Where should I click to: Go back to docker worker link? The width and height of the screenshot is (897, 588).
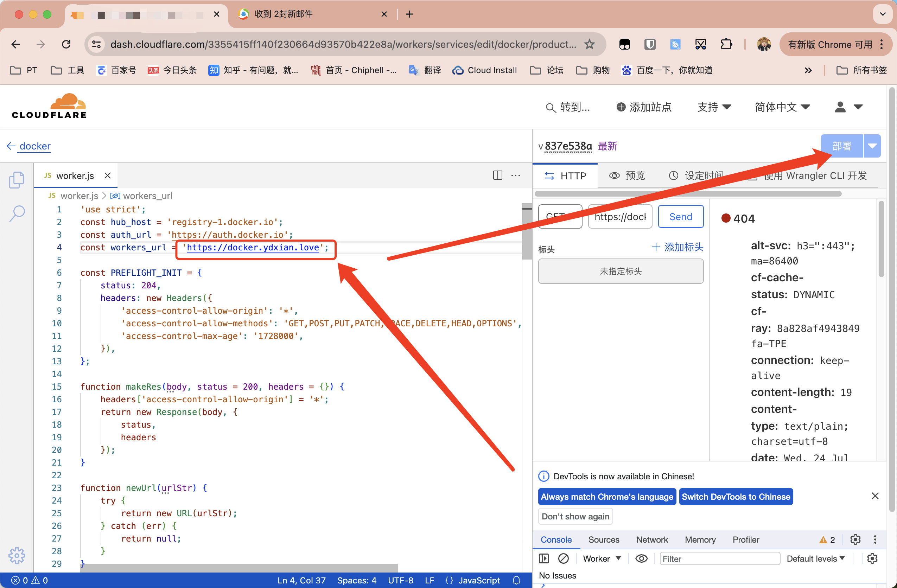29,146
